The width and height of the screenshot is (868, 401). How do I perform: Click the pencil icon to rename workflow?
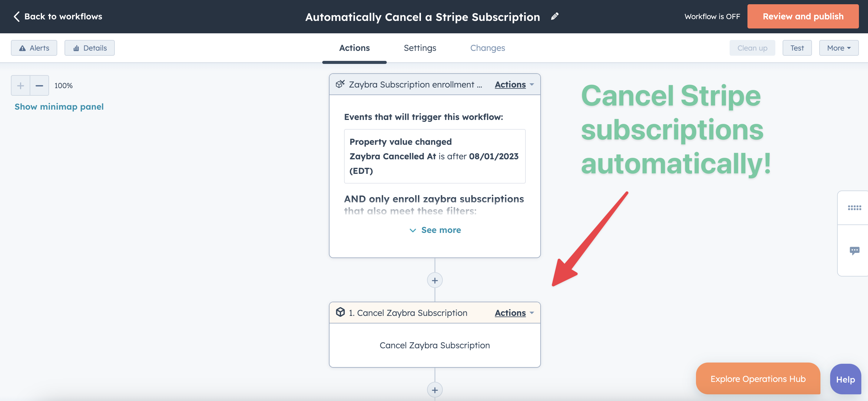(555, 16)
